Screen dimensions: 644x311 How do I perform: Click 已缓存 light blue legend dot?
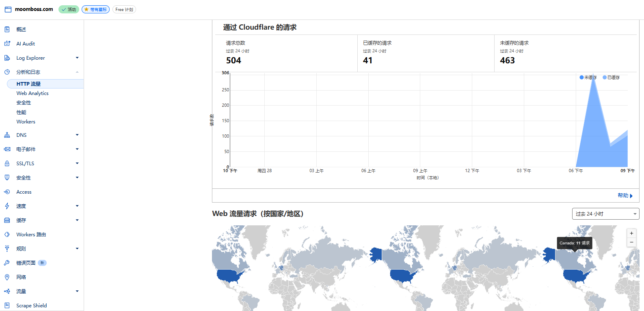[x=605, y=77]
